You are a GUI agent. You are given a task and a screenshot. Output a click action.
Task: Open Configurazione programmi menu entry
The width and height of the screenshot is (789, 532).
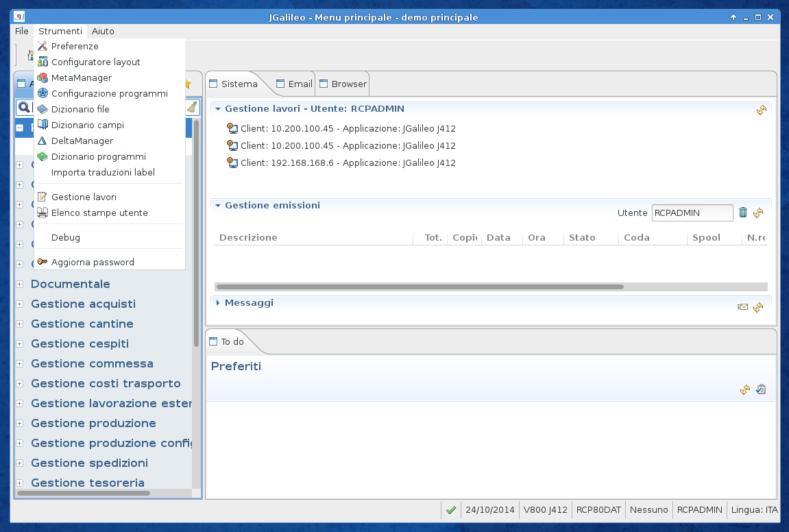pyautogui.click(x=109, y=94)
